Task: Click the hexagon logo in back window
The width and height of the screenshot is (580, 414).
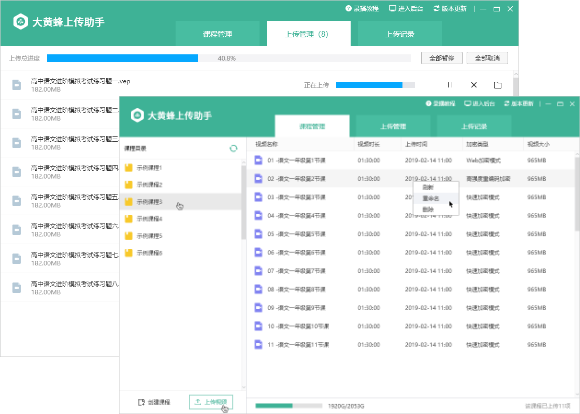Action: (20, 22)
